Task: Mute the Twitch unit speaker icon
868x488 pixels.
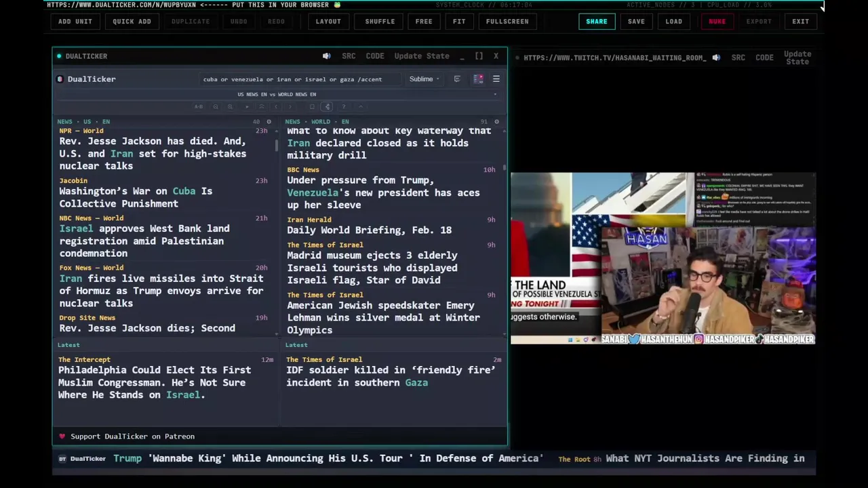Action: pos(716,58)
